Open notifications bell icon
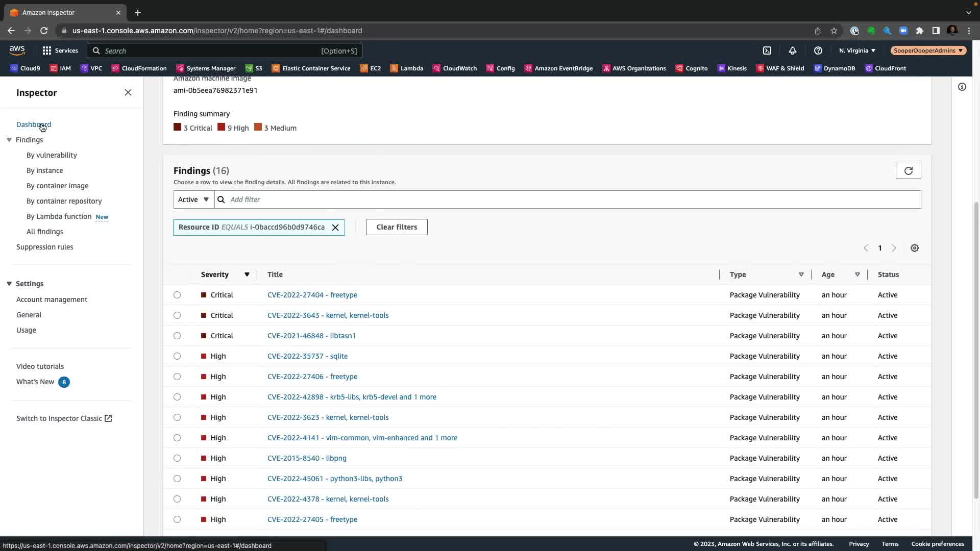Viewport: 980px width, 551px height. 792,51
